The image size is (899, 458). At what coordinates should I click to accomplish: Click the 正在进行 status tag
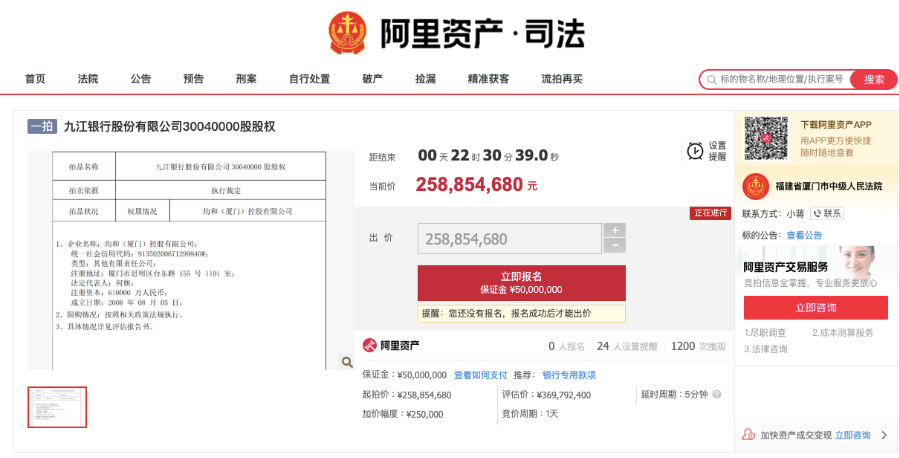pos(710,213)
